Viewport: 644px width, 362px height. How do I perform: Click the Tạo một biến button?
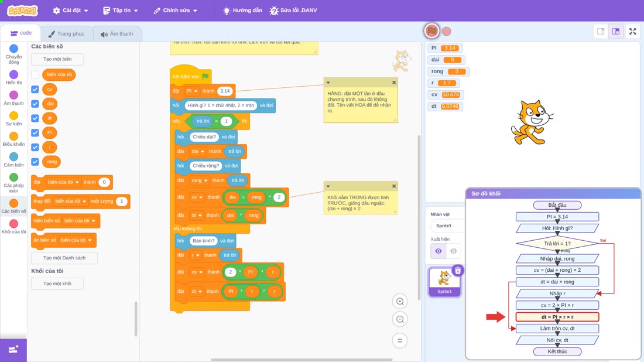[57, 59]
